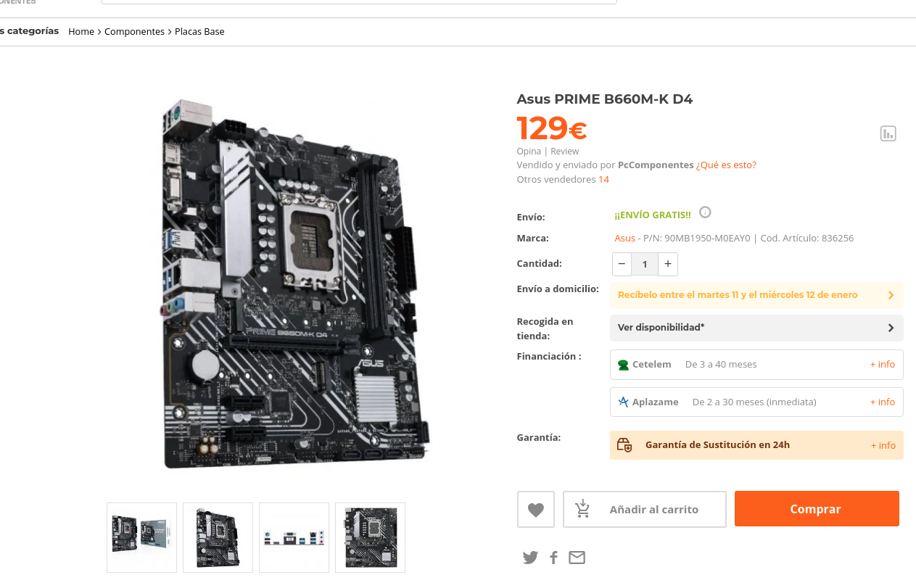This screenshot has width=916, height=588.
Task: Share the product on Facebook
Action: pos(553,557)
